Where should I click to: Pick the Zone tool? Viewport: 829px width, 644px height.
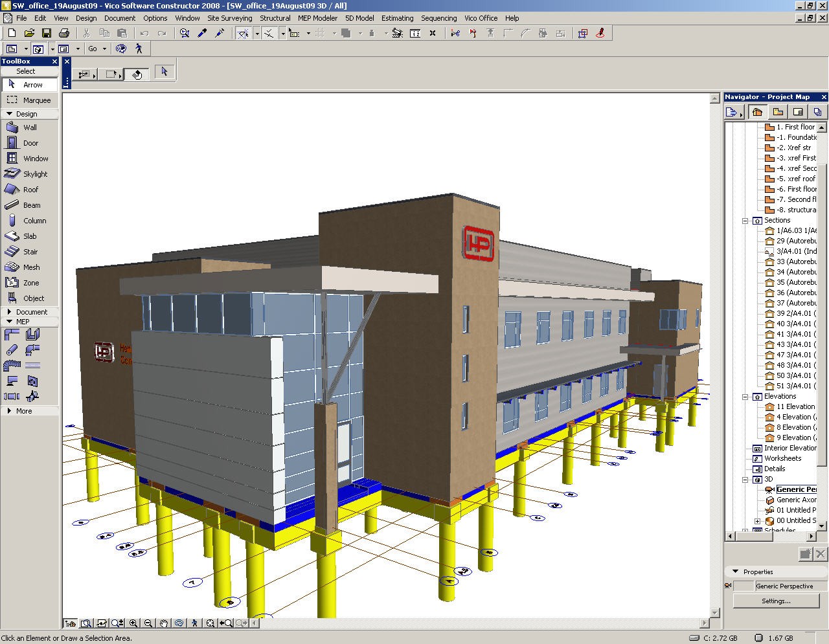point(30,283)
